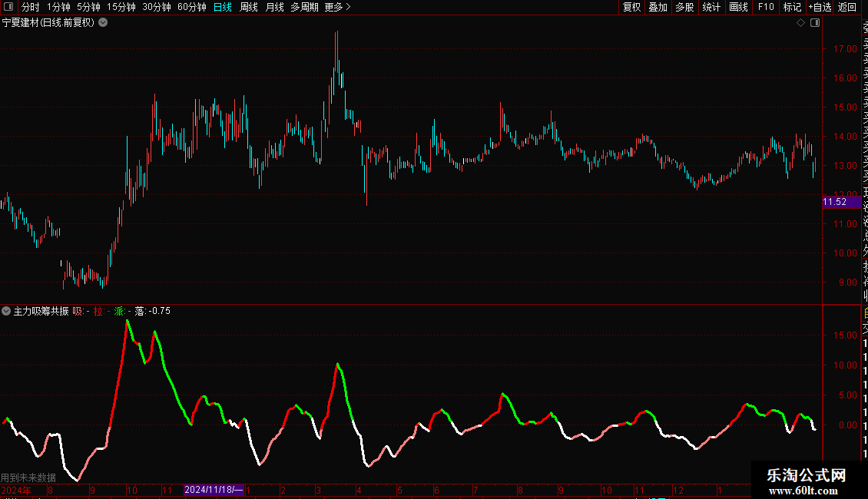This screenshot has height=499, width=868.
Task: Expand the 主力吸筹共振 indicator menu
Action: pyautogui.click(x=6, y=311)
